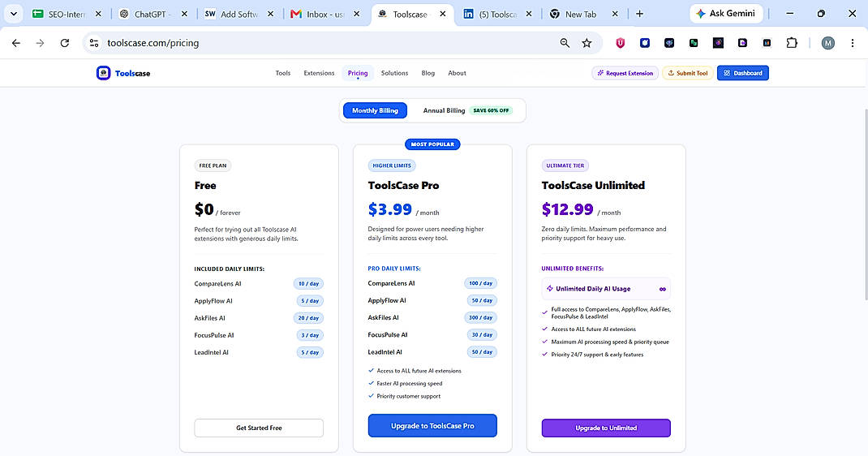Click checkmark beside Priority customer support
868x456 pixels.
click(x=371, y=396)
